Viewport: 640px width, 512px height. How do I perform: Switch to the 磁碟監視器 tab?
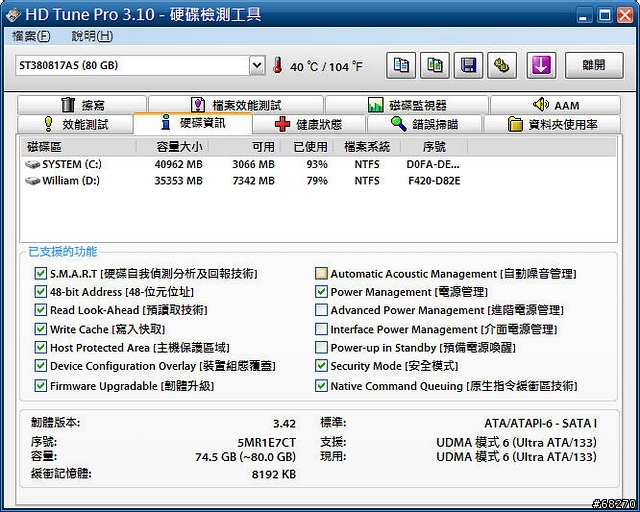pos(407,105)
